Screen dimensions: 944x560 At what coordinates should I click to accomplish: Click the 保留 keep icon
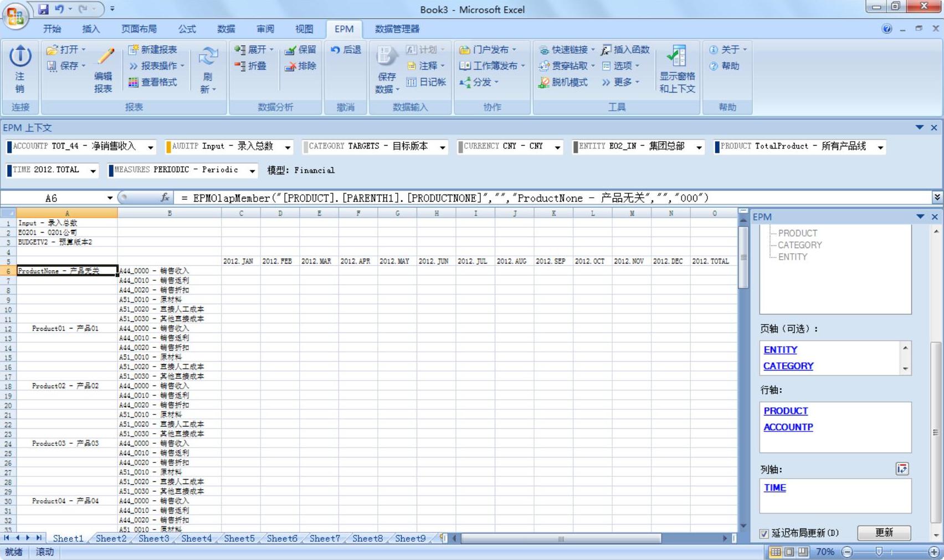pyautogui.click(x=290, y=50)
